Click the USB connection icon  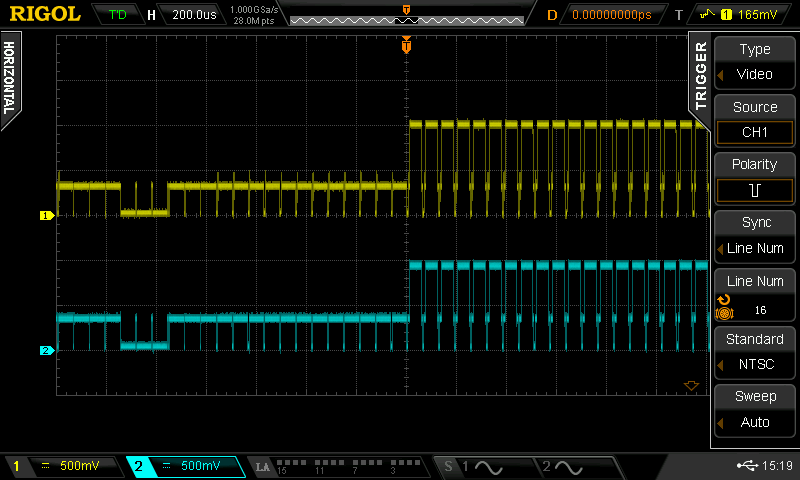tap(747, 466)
